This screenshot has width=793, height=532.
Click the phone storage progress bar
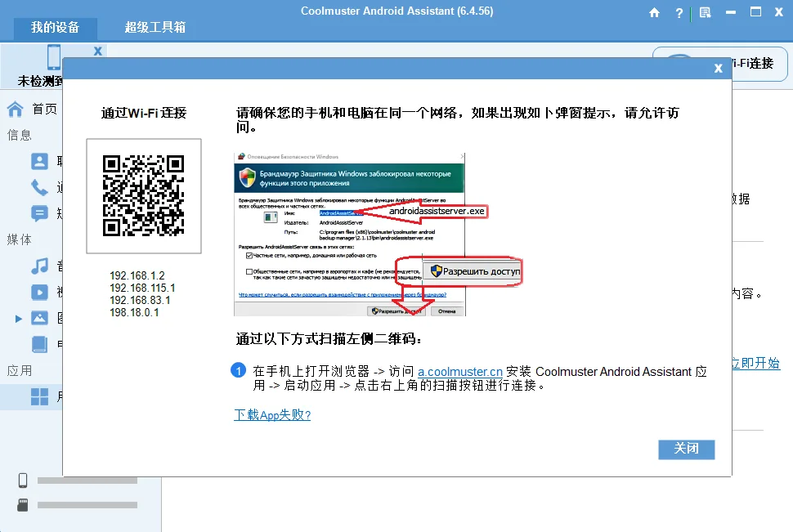(x=87, y=481)
